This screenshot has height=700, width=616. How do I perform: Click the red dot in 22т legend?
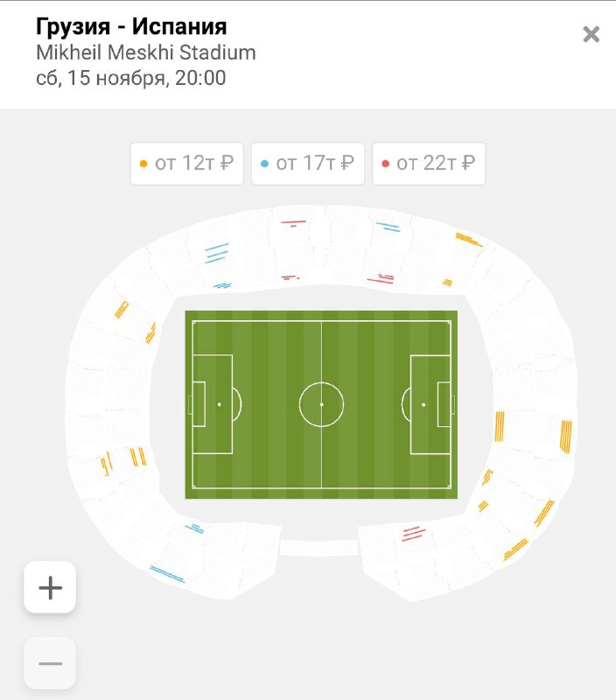386,164
